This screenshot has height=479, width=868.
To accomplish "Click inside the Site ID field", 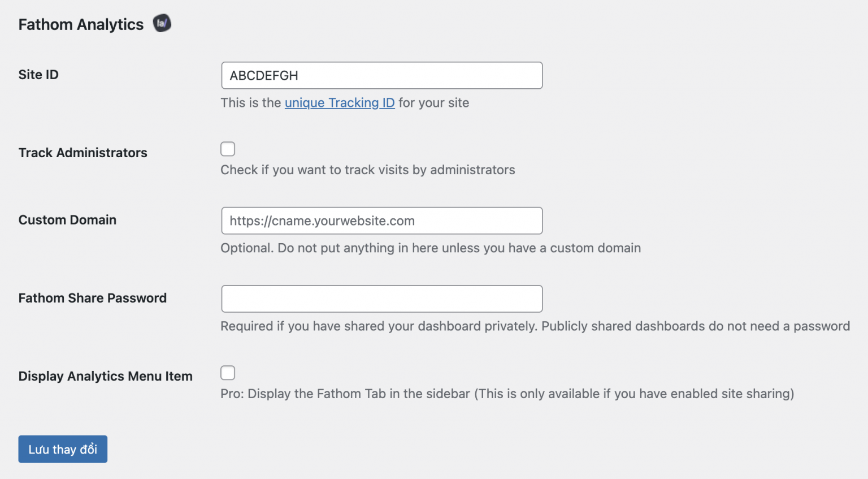I will pyautogui.click(x=381, y=75).
